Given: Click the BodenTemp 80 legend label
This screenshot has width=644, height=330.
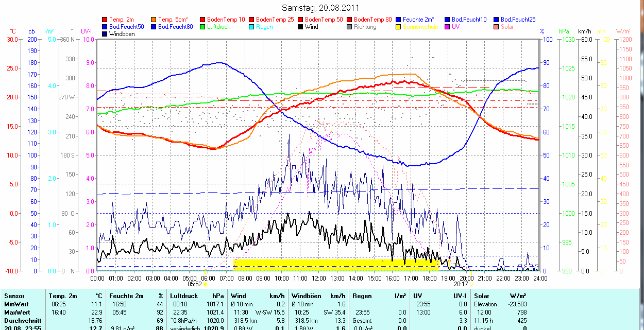Looking at the screenshot, I should point(373,20).
